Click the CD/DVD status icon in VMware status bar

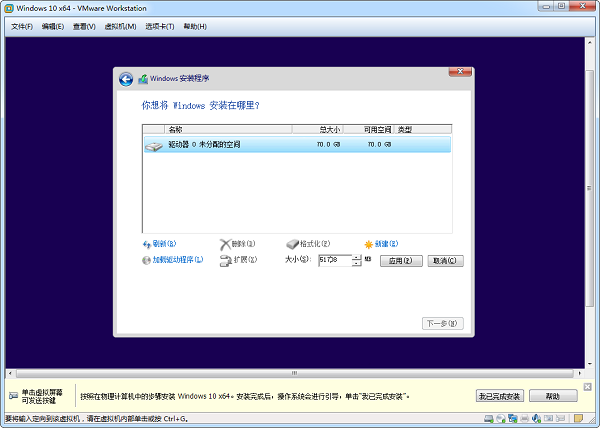coord(501,419)
